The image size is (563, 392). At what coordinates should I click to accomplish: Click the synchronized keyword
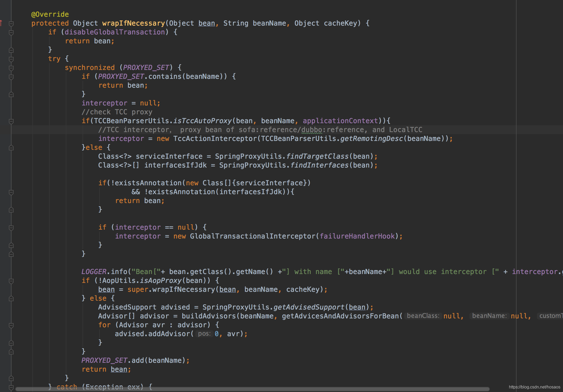coord(90,68)
